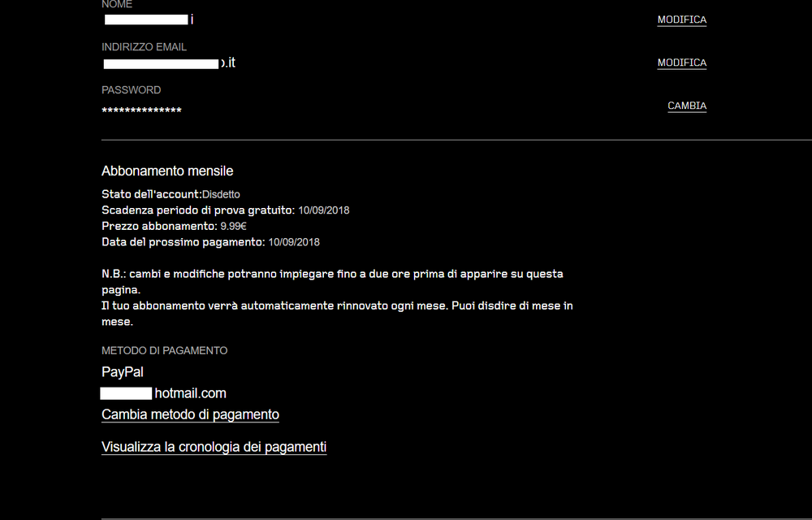Image resolution: width=812 pixels, height=520 pixels.
Task: Click the redacted name value under NOME
Action: pyautogui.click(x=149, y=19)
